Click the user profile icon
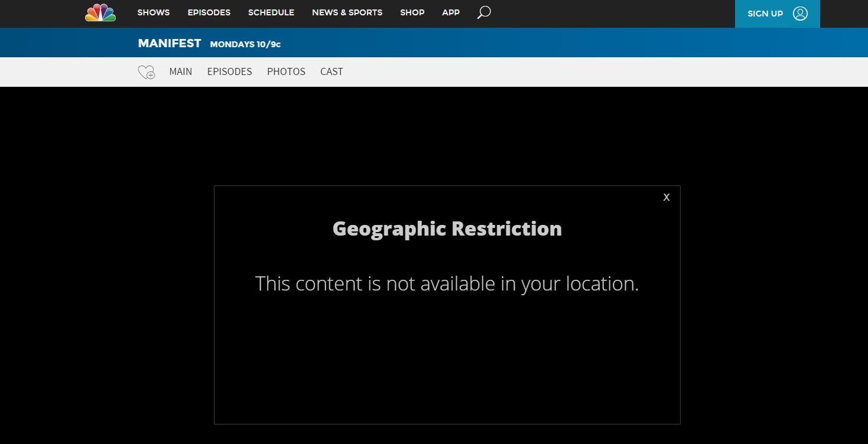 click(800, 14)
